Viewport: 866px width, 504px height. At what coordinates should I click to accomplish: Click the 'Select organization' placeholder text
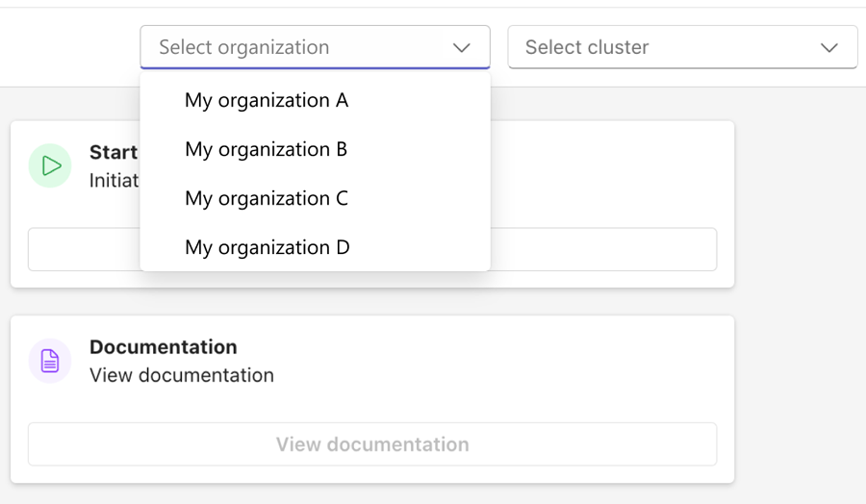coord(244,47)
